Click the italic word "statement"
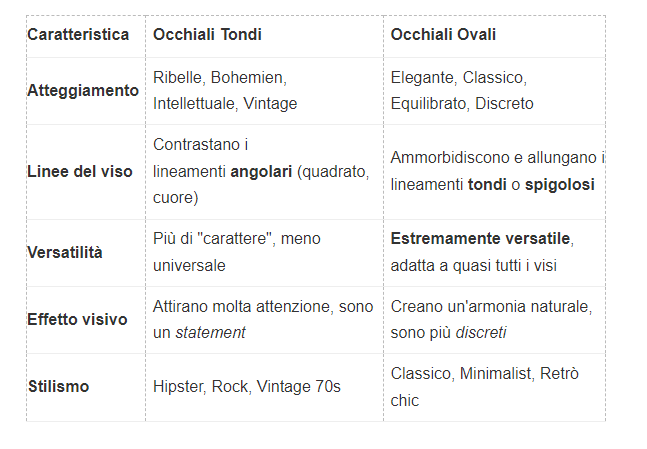 210,332
